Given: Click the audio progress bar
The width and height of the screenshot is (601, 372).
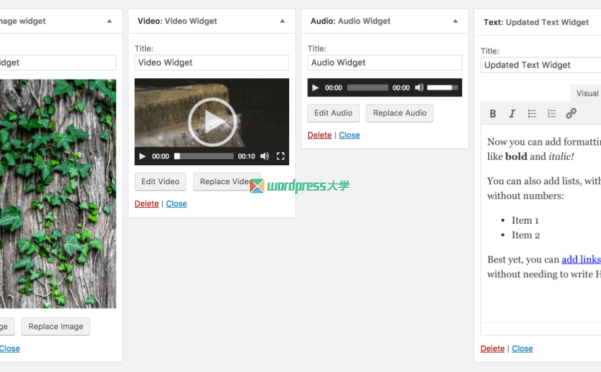Looking at the screenshot, I should pos(367,88).
